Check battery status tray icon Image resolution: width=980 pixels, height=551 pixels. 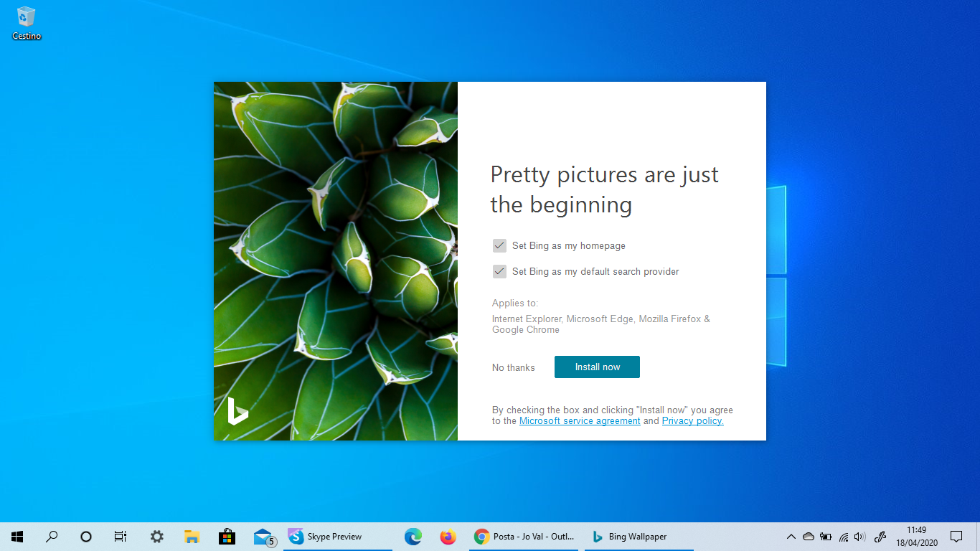click(826, 537)
